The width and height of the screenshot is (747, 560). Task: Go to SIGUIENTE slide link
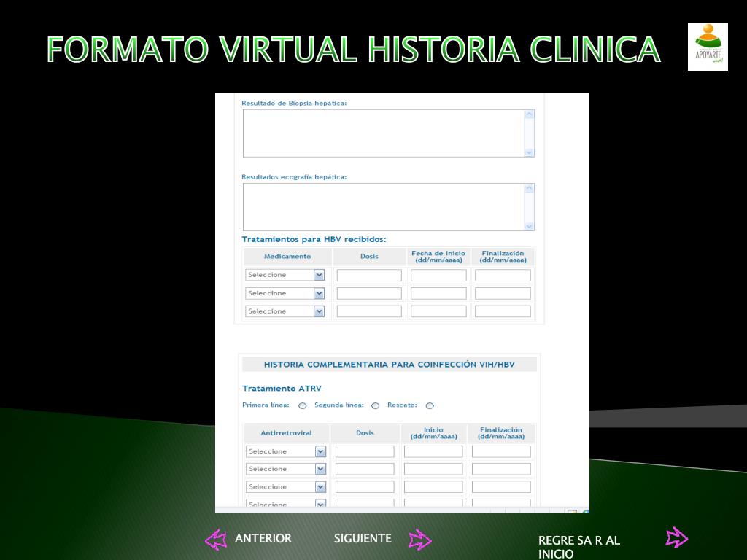363,539
